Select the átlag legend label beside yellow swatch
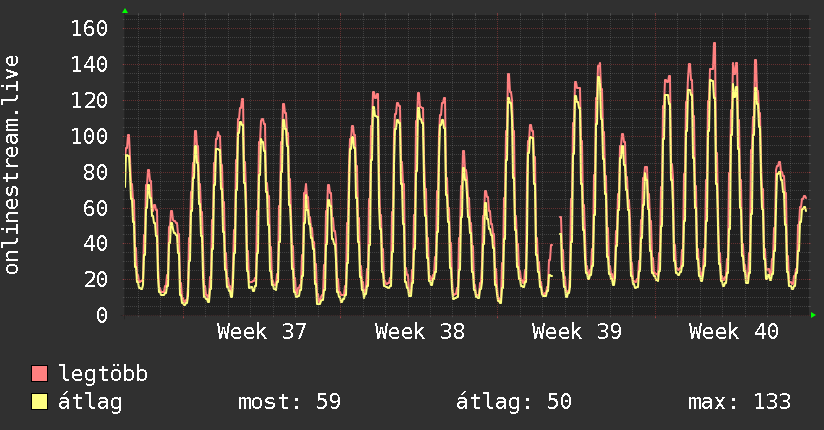The height and width of the screenshot is (430, 824). (x=90, y=402)
